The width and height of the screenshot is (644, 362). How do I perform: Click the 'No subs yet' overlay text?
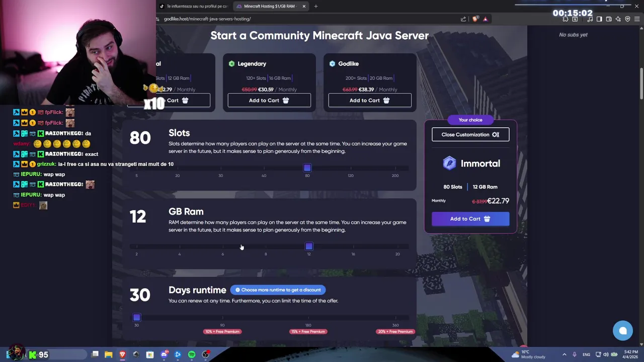[x=573, y=35]
